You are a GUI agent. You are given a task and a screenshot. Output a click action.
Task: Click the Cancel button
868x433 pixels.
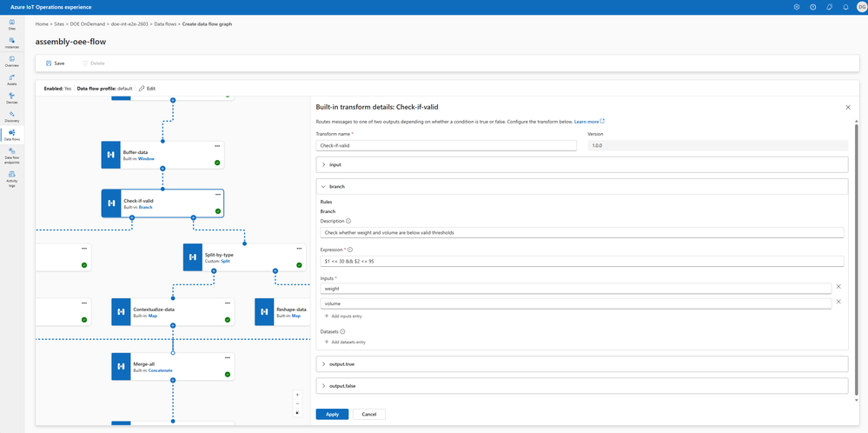click(x=369, y=414)
